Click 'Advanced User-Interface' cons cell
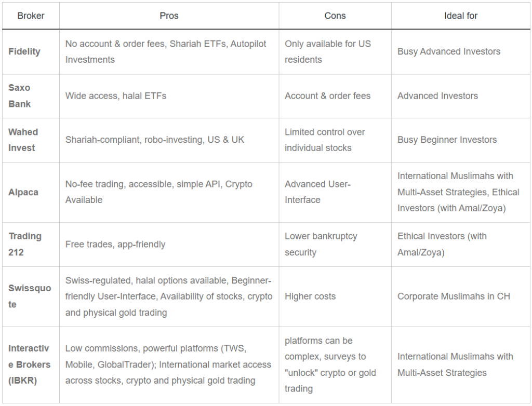532x406 pixels. (335, 192)
